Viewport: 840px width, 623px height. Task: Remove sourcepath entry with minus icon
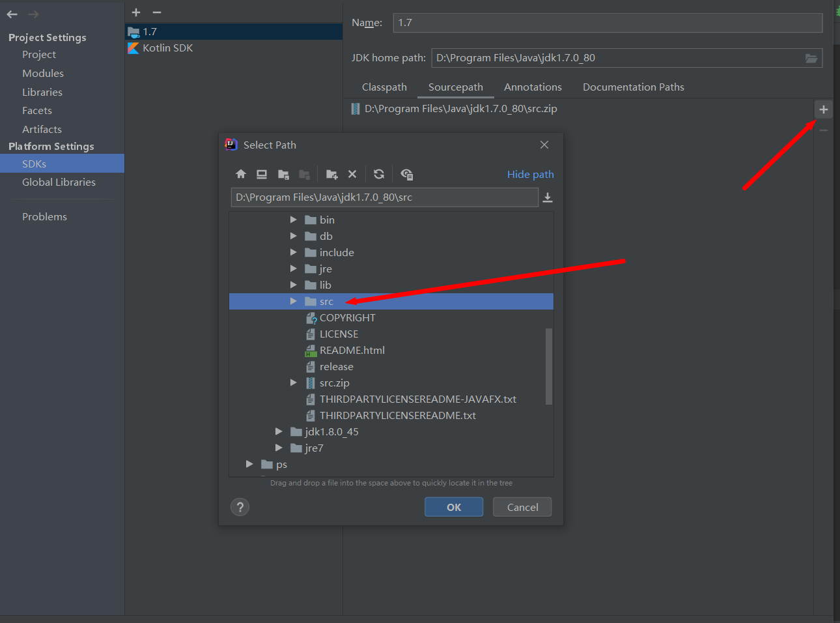(x=824, y=130)
